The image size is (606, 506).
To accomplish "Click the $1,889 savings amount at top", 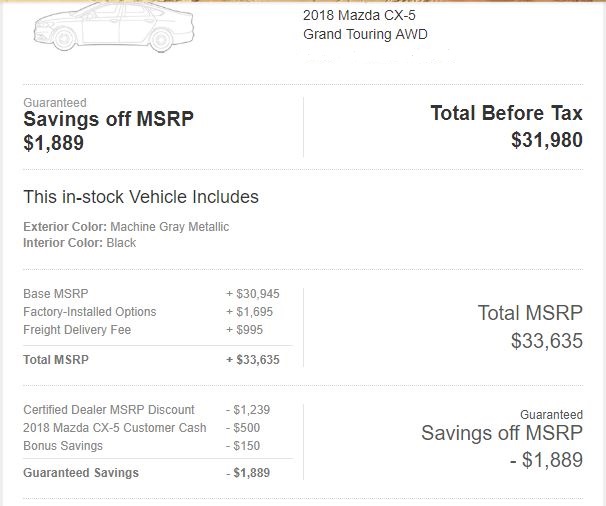I will 53,143.
